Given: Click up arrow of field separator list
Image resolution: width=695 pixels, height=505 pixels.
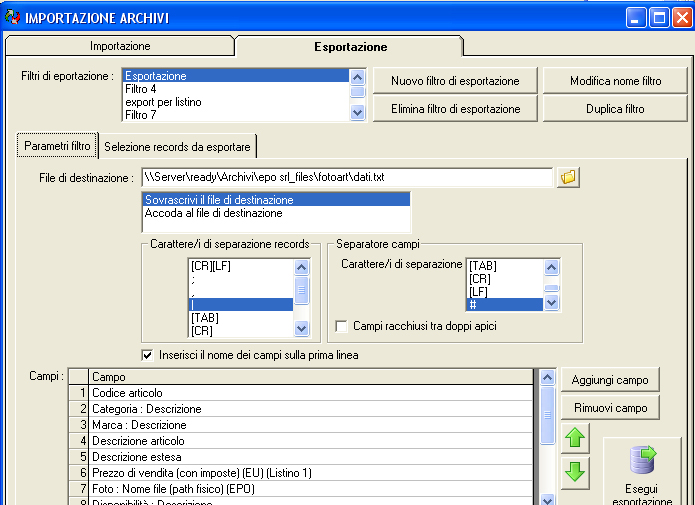Looking at the screenshot, I should coord(551,267).
